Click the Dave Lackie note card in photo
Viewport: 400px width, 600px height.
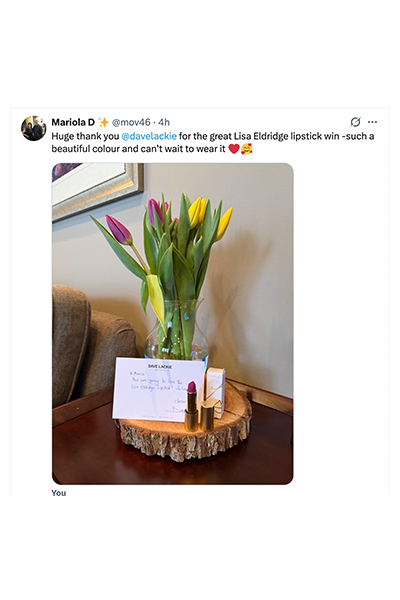click(x=158, y=388)
